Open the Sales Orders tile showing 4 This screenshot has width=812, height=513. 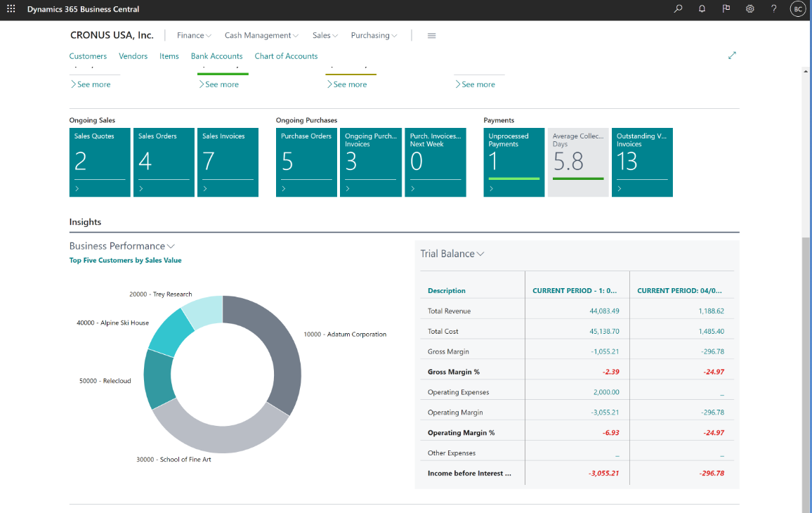164,162
